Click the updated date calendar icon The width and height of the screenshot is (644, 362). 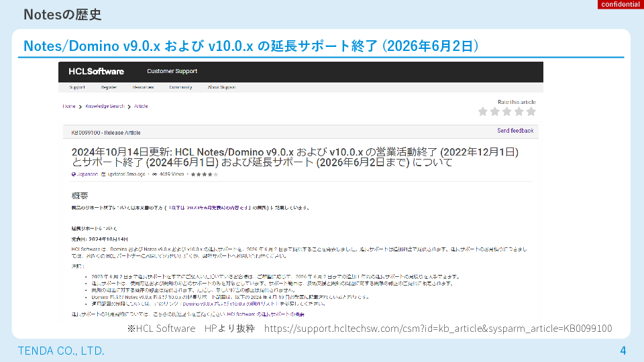[x=103, y=174]
